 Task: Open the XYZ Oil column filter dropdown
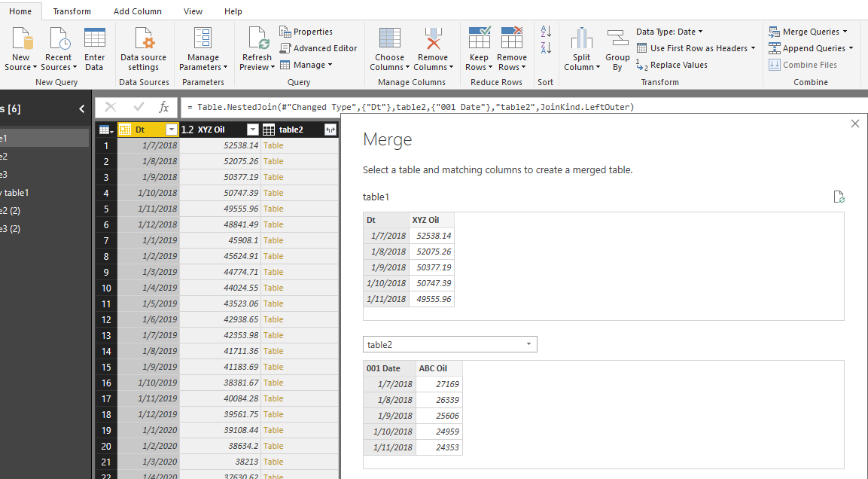point(252,130)
